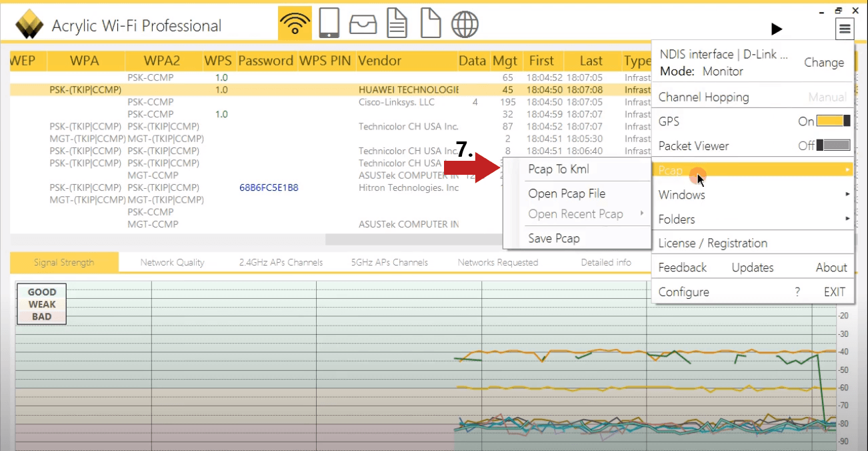Select the Cisco-Linksys. LLC row
Screen dimensions: 868x451
(x=331, y=102)
